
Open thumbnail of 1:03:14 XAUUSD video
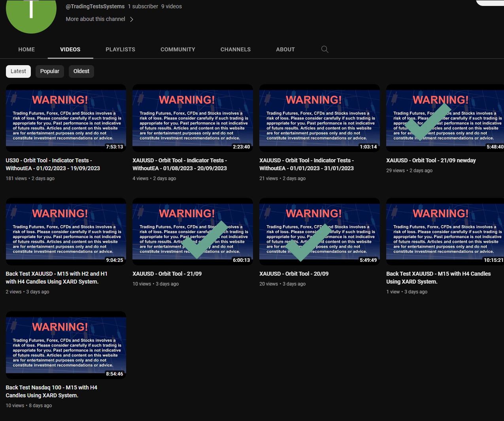click(x=320, y=118)
